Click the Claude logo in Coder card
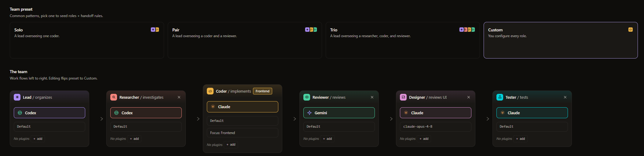Image resolution: width=644 pixels, height=156 pixels. tap(213, 107)
